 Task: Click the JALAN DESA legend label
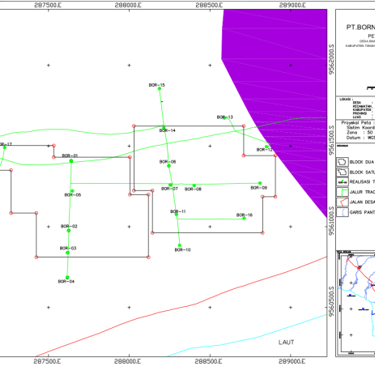click(362, 202)
